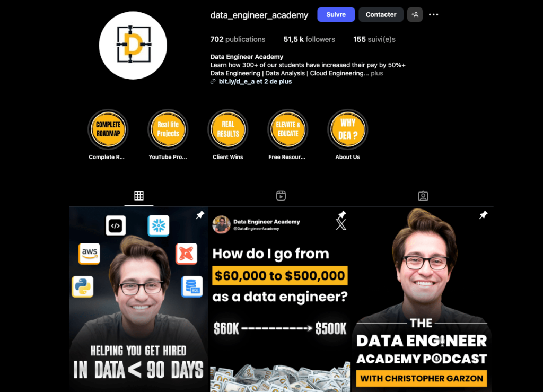This screenshot has width=543, height=392.
Task: Click the Free Resour... highlight label
Action: click(x=287, y=157)
